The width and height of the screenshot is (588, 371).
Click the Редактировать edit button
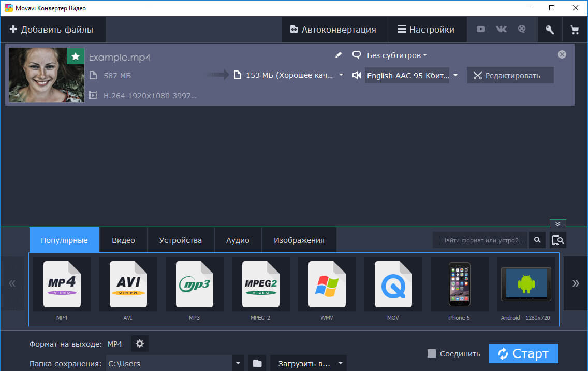click(x=510, y=76)
